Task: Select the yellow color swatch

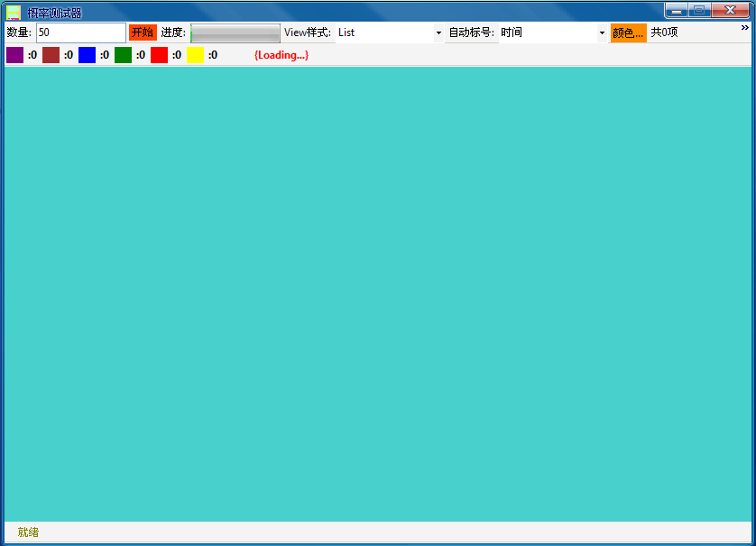Action: pos(195,55)
